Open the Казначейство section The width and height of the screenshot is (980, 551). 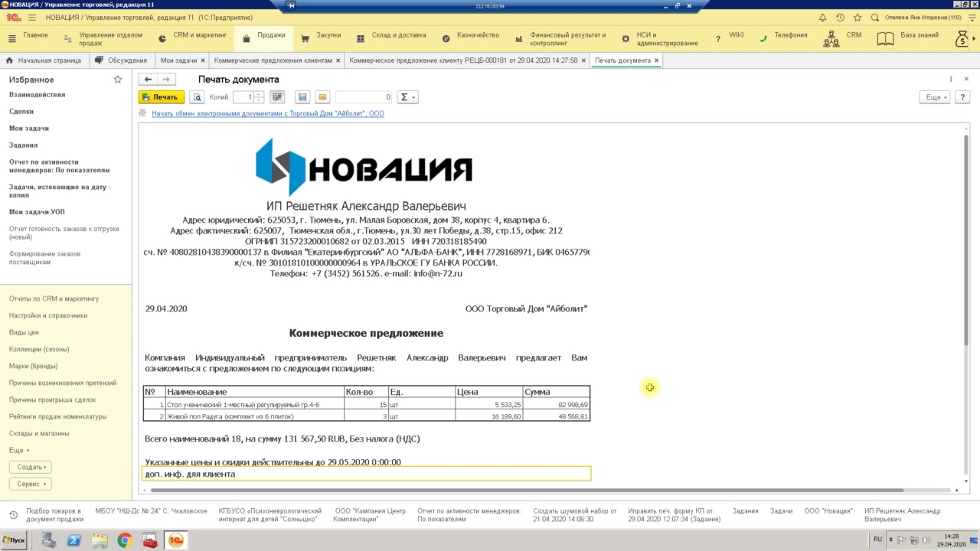[x=470, y=37]
